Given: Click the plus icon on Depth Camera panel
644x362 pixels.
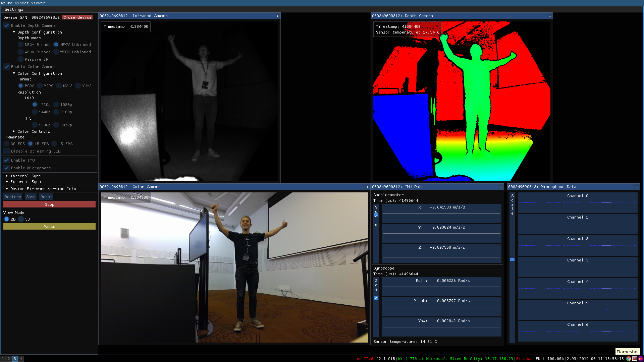Looking at the screenshot, I should pos(550,16).
